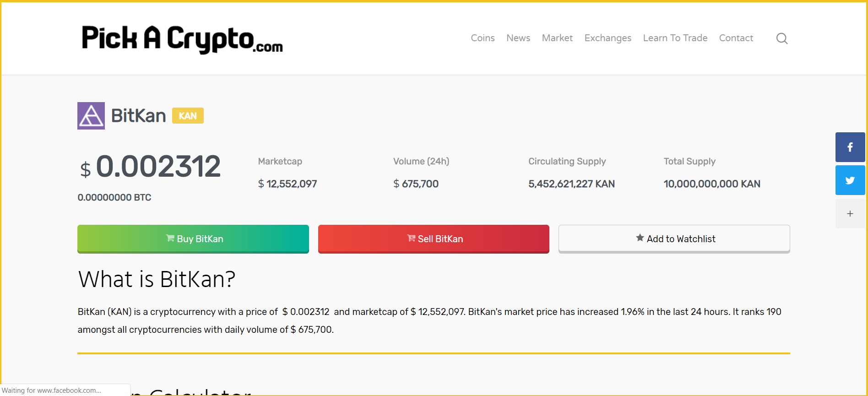868x396 pixels.
Task: Click the marketcap value $ 12,552,097
Action: pos(288,184)
